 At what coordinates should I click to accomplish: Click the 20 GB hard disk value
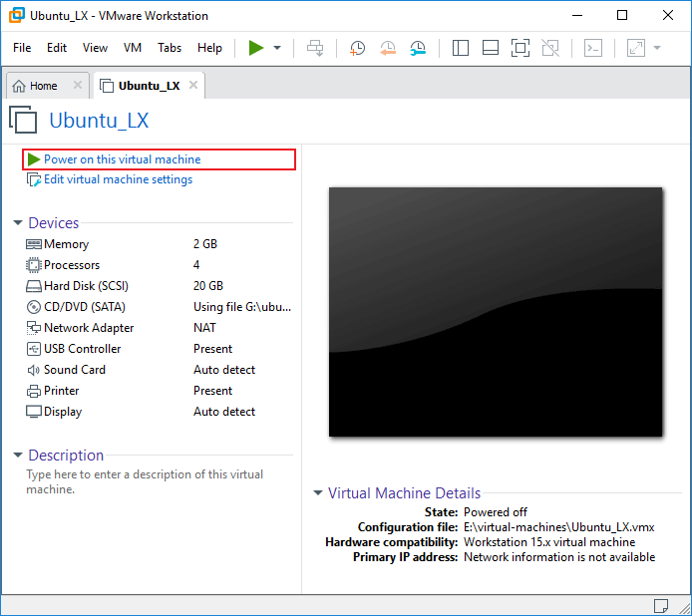coord(208,286)
